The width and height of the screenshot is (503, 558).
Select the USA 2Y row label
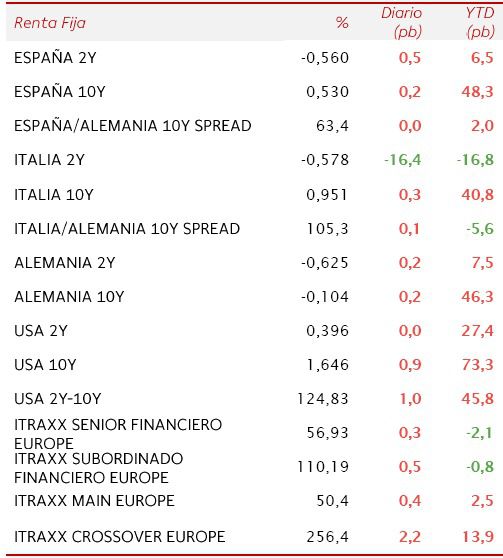click(41, 331)
